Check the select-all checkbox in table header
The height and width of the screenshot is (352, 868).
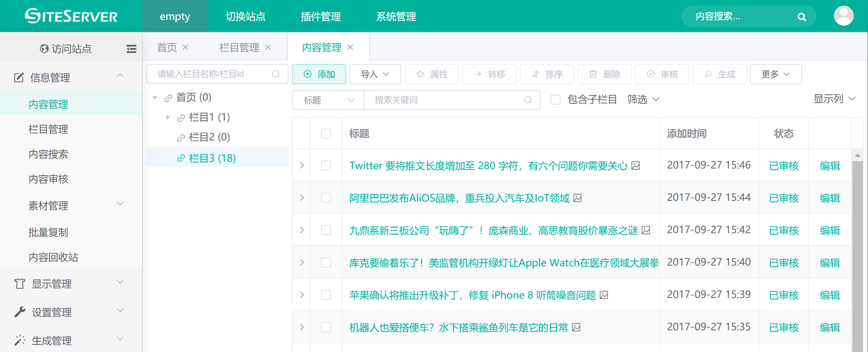coord(326,134)
